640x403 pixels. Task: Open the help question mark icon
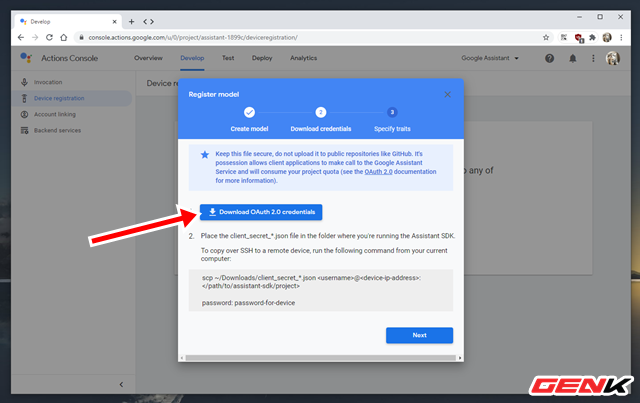pyautogui.click(x=549, y=58)
